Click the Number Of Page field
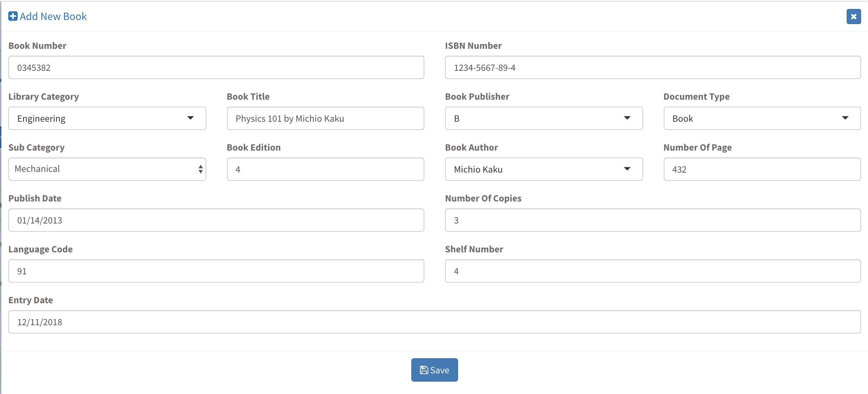This screenshot has height=394, width=868. (x=762, y=169)
